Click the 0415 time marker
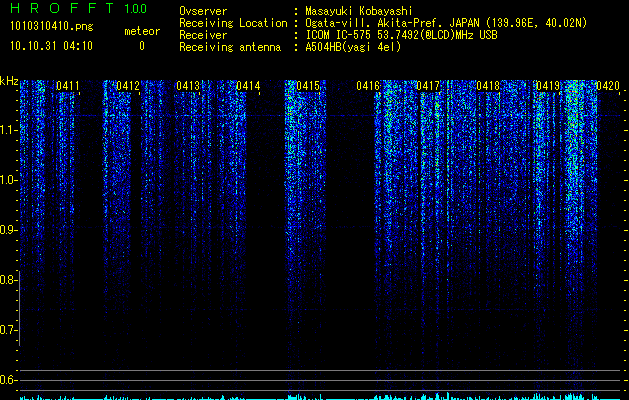This screenshot has width=629, height=400. [x=308, y=86]
